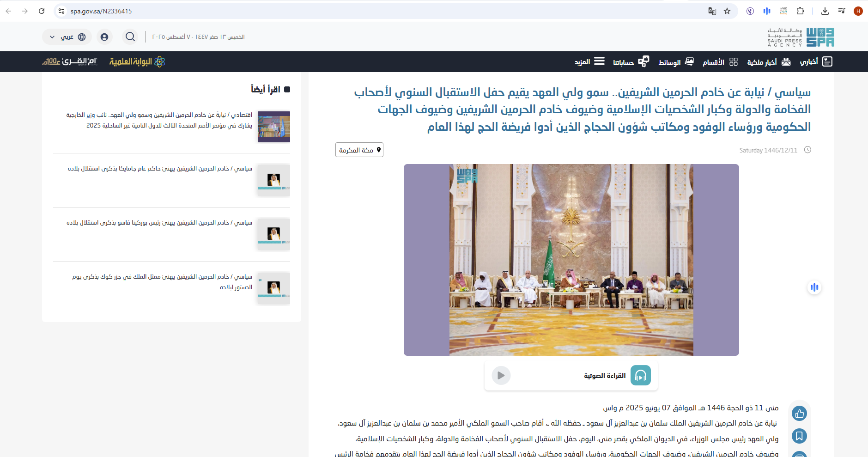The image size is (868, 457).
Task: Open the browser extensions puzzle icon
Action: click(801, 11)
